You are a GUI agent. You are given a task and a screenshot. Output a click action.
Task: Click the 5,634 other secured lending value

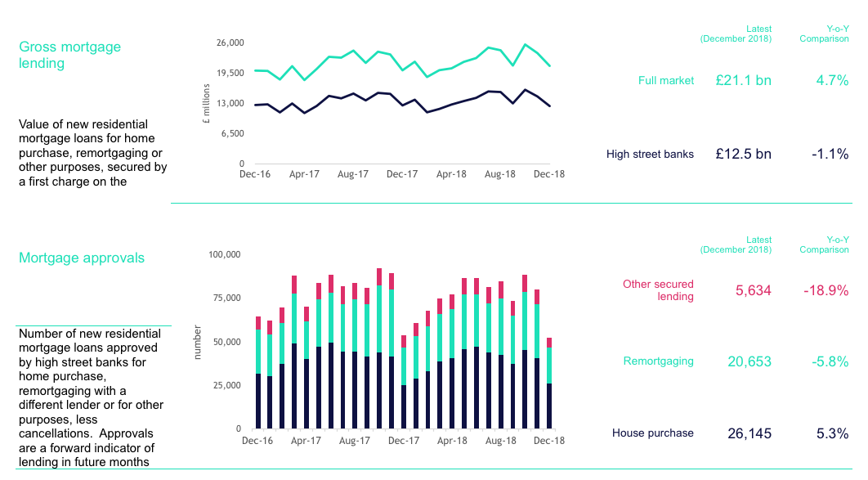[x=753, y=290]
